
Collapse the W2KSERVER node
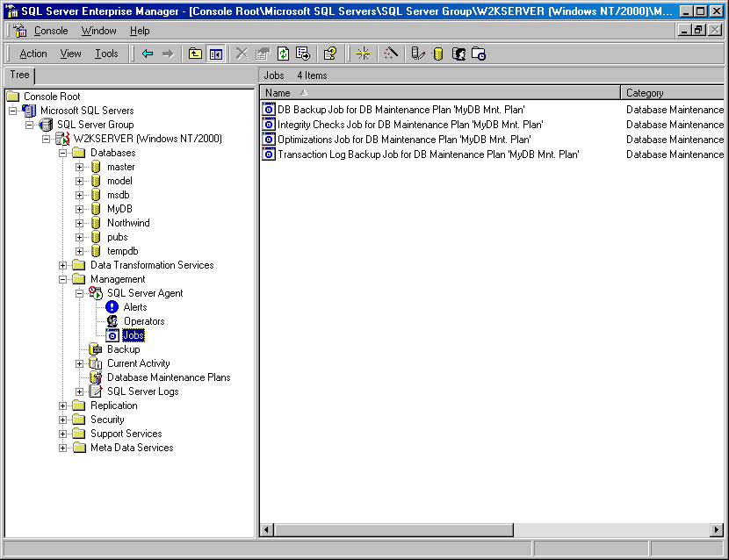click(46, 139)
